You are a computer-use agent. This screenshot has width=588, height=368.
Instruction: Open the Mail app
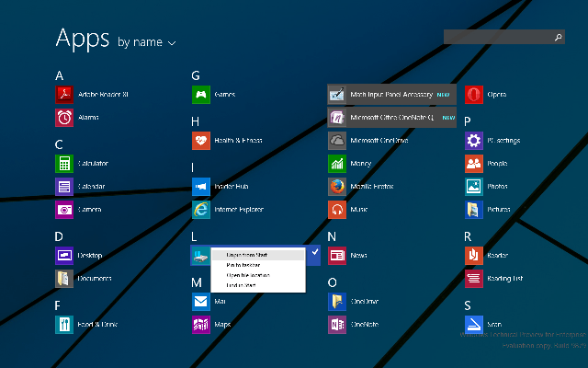[x=209, y=302]
